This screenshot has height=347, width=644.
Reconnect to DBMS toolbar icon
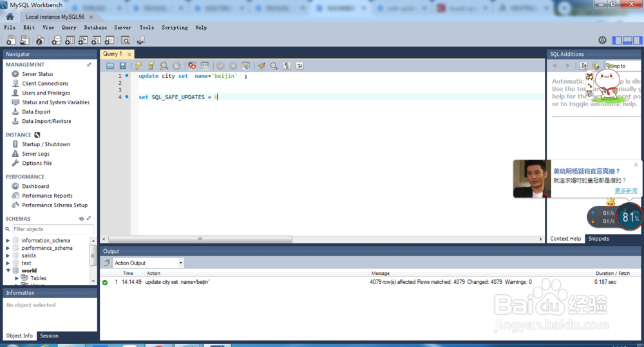(141, 41)
